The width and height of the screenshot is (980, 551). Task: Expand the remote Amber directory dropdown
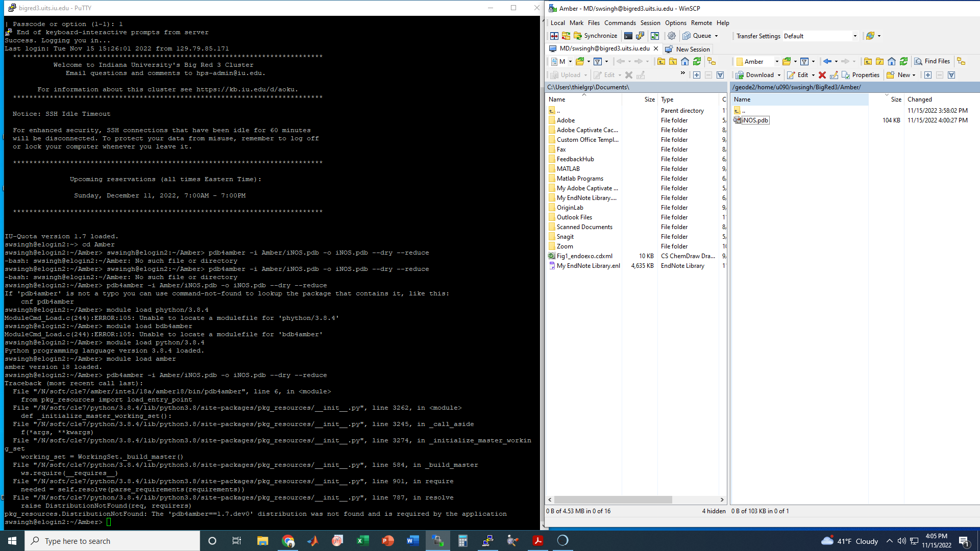click(x=777, y=62)
